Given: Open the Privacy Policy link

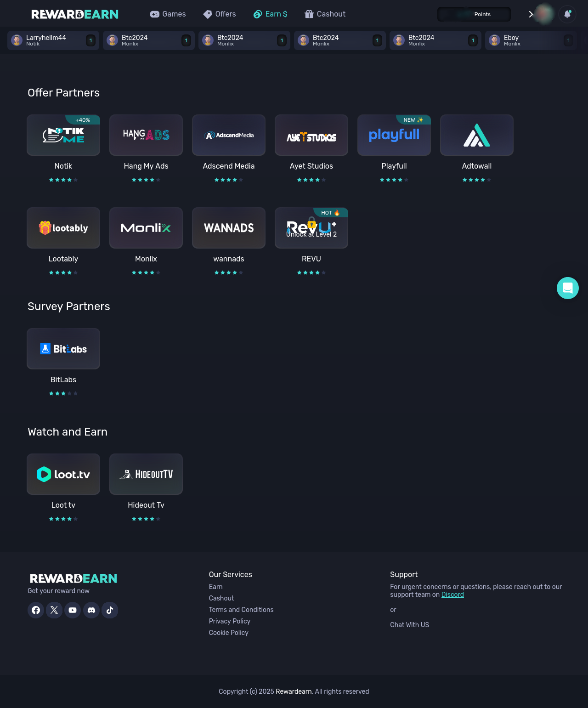Looking at the screenshot, I should coord(230,621).
